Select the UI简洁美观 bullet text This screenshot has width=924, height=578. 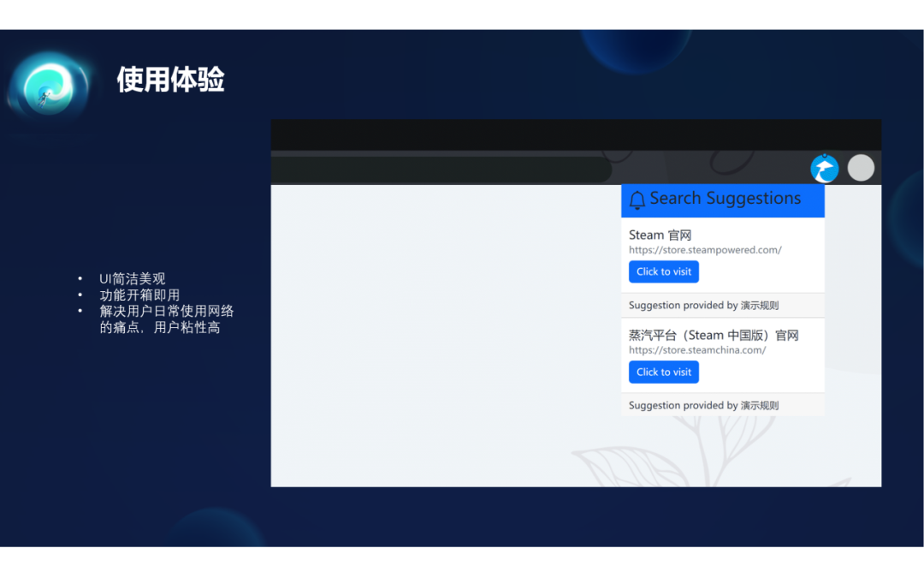click(x=132, y=278)
